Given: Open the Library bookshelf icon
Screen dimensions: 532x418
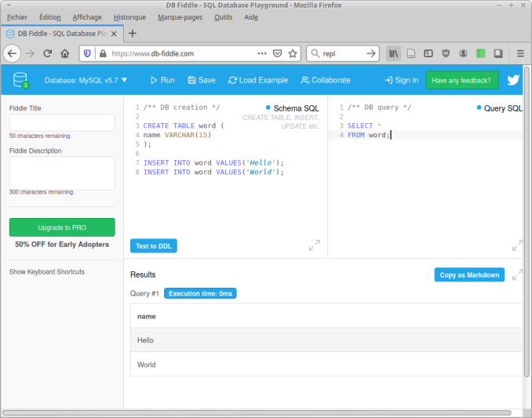Looking at the screenshot, I should click(x=394, y=53).
